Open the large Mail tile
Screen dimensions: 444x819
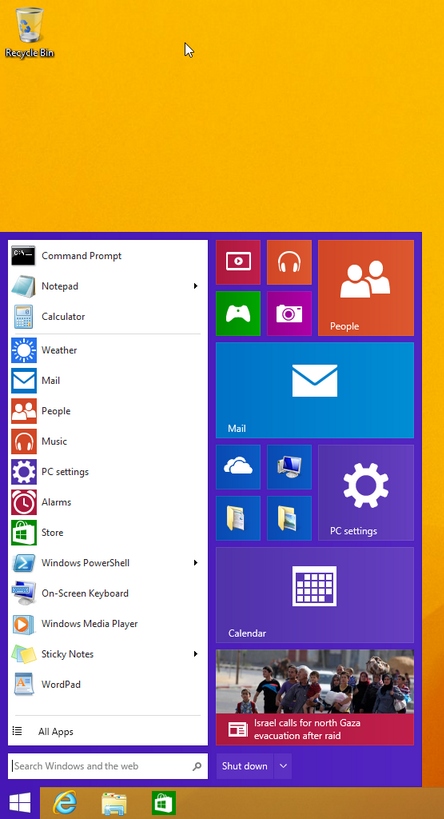tap(314, 390)
